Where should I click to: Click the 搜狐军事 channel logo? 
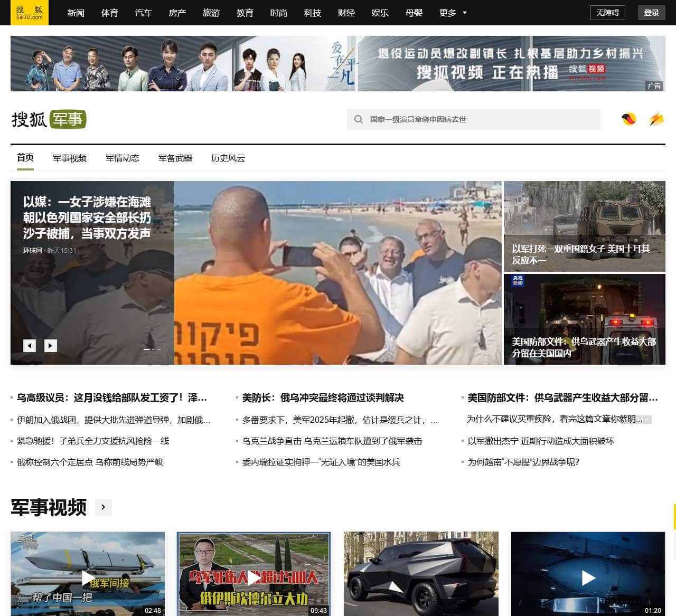click(49, 119)
